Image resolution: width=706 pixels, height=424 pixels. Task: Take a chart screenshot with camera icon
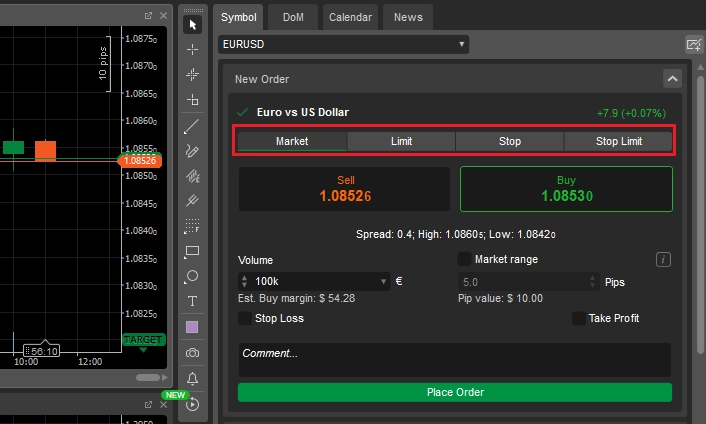(x=192, y=353)
